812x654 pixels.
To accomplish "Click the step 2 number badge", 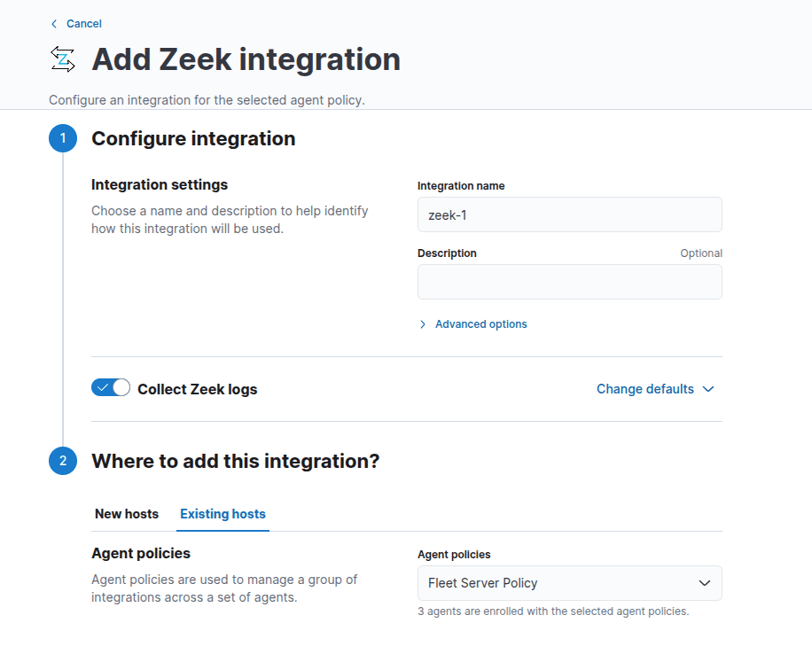I will [x=63, y=462].
